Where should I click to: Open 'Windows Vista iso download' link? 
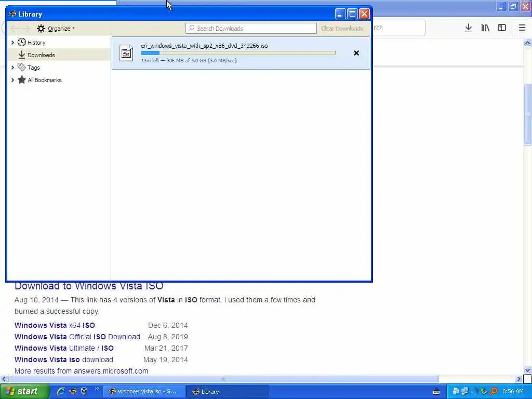(64, 360)
